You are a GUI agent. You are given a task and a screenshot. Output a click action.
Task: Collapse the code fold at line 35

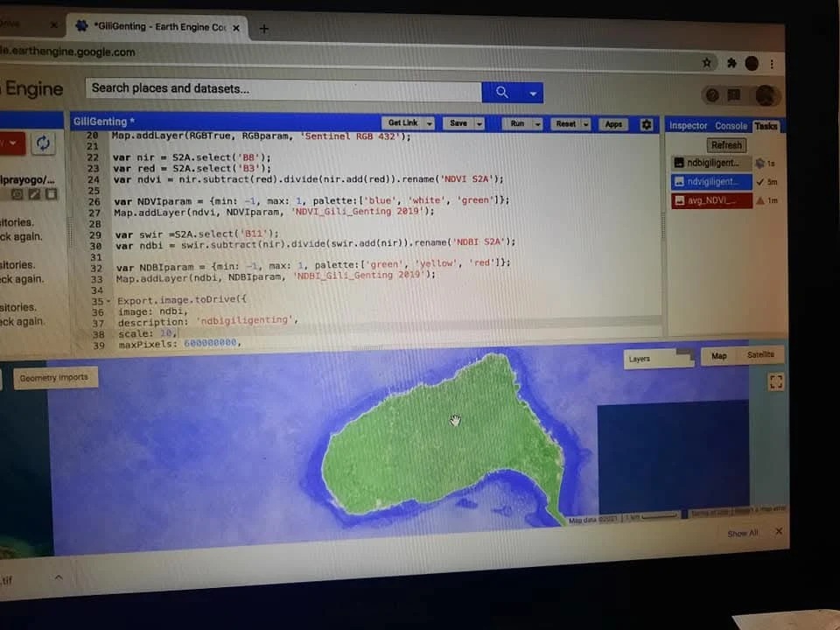pos(108,300)
